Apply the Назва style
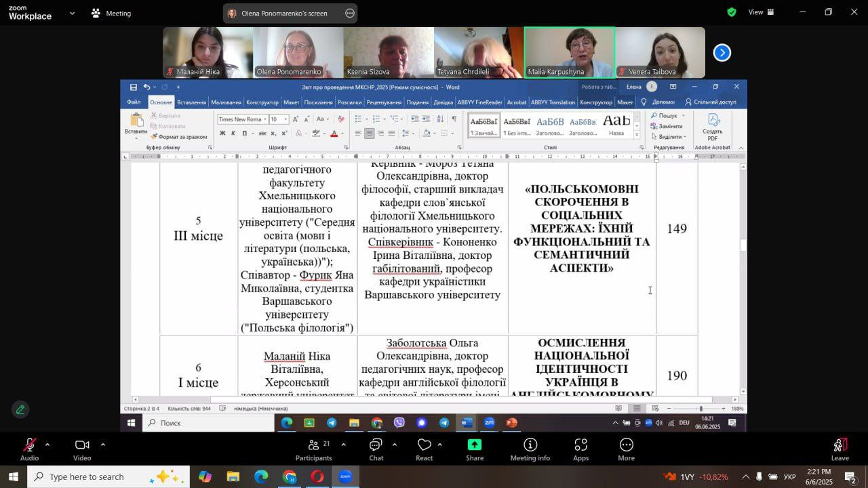This screenshot has height=488, width=868. [616, 125]
